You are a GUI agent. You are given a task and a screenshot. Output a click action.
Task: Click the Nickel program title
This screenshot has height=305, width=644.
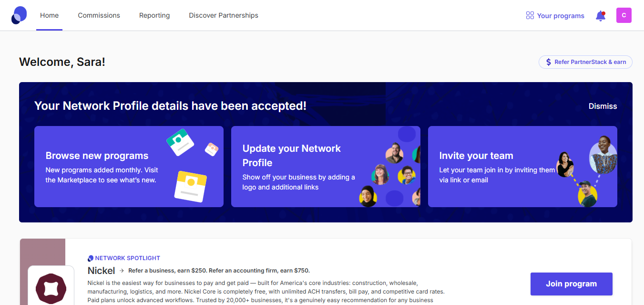(x=101, y=271)
